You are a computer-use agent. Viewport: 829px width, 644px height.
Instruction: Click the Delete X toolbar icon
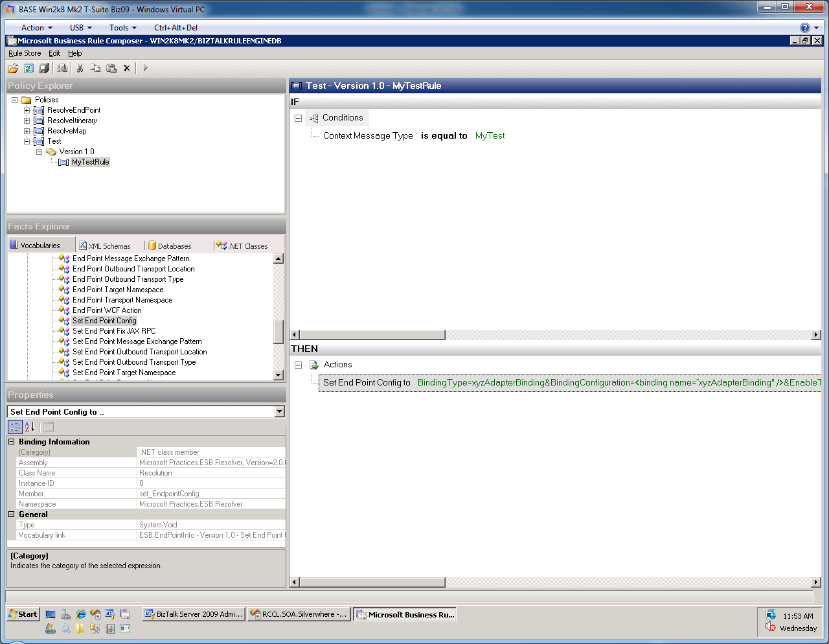[x=127, y=68]
